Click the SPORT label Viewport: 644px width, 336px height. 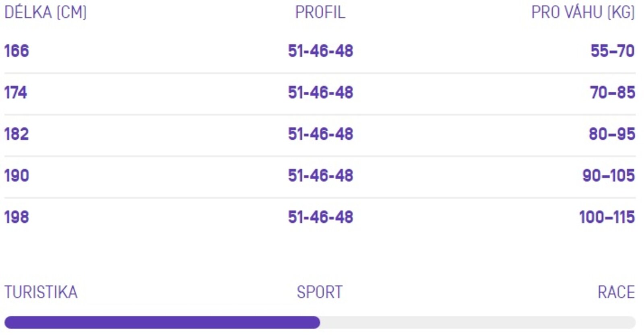[x=320, y=292]
